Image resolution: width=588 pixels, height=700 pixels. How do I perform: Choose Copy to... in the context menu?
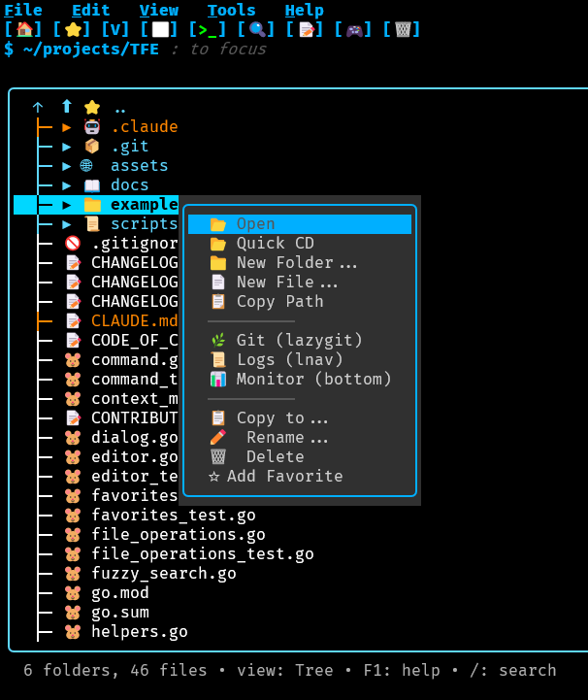click(300, 418)
